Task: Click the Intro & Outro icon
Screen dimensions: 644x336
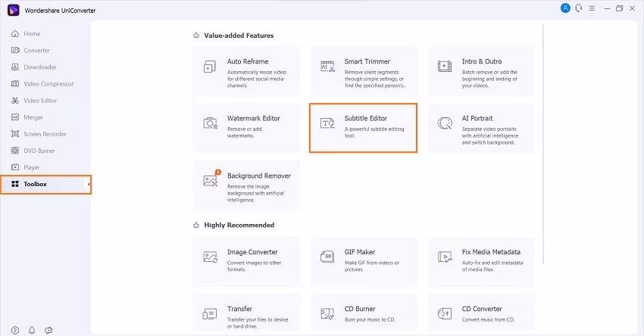Action: 445,67
